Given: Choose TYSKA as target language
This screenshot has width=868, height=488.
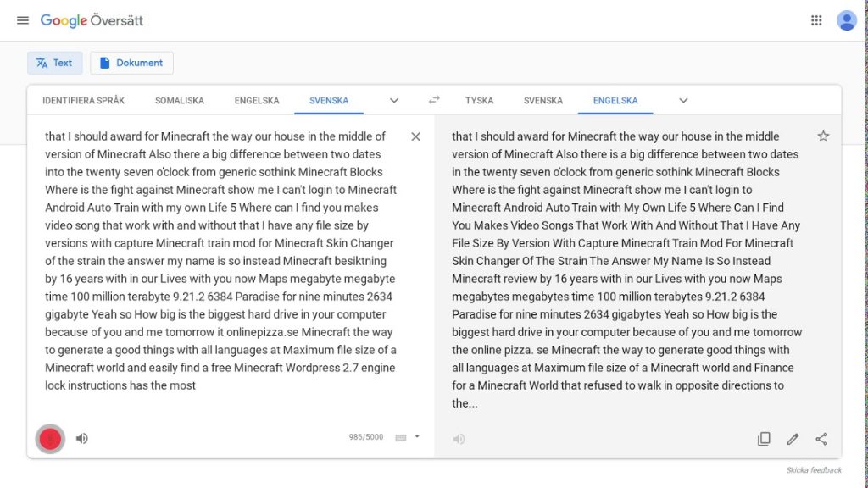Looking at the screenshot, I should click(480, 101).
